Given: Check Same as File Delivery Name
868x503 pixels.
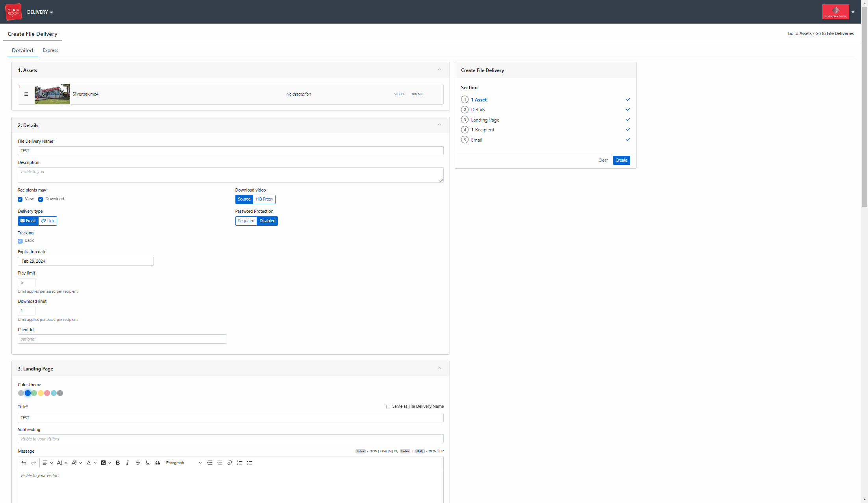Looking at the screenshot, I should click(x=388, y=407).
